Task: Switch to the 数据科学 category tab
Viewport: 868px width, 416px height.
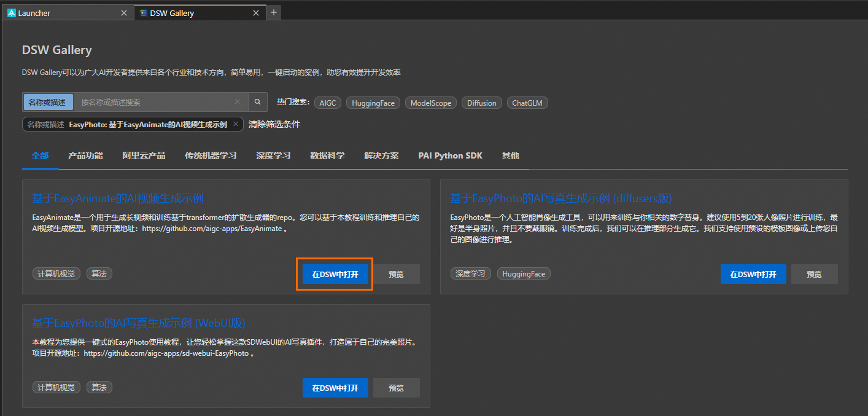Action: (327, 155)
